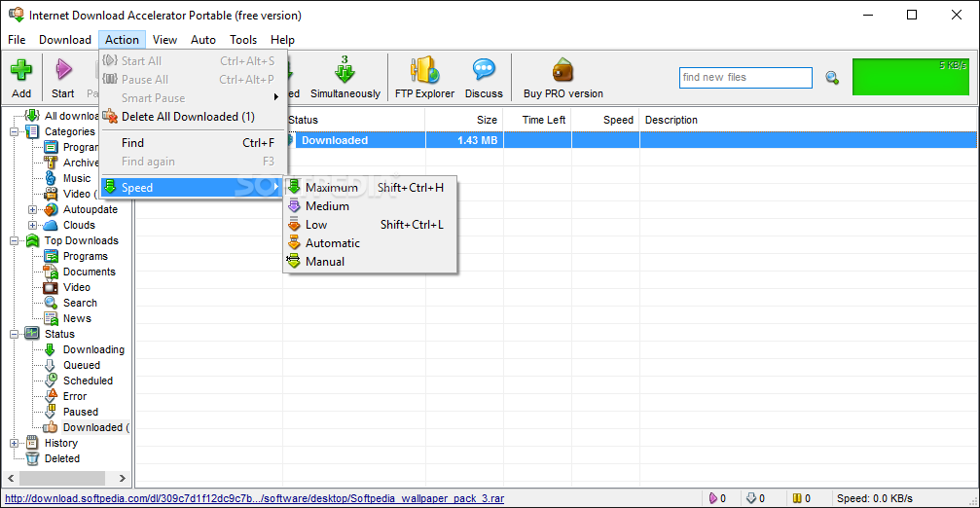
Task: Click the Speed column header
Action: tap(605, 120)
